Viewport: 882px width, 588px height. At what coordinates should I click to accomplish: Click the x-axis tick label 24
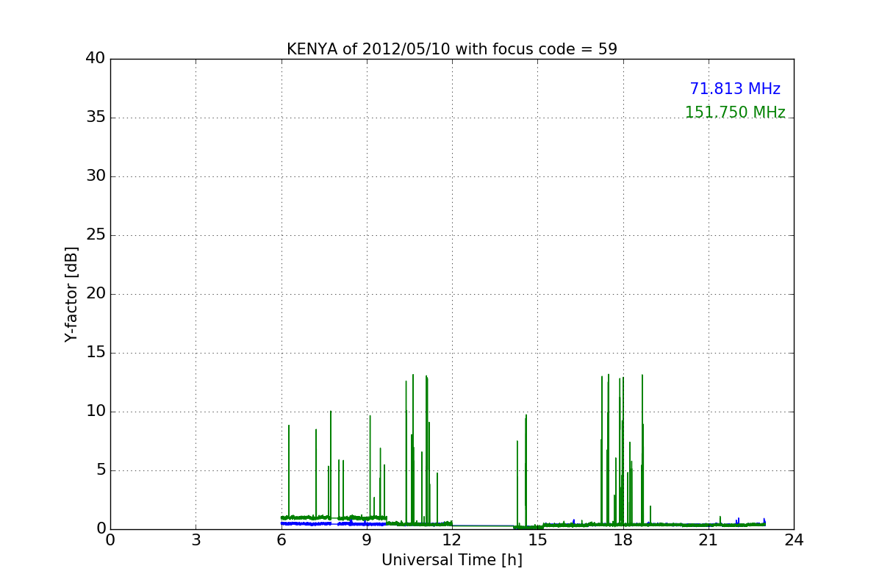794,540
